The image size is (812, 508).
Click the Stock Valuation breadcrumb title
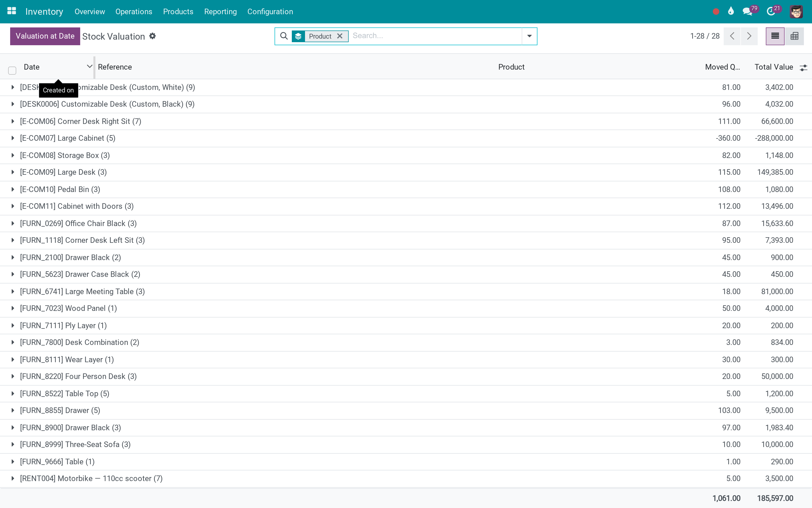coord(113,36)
